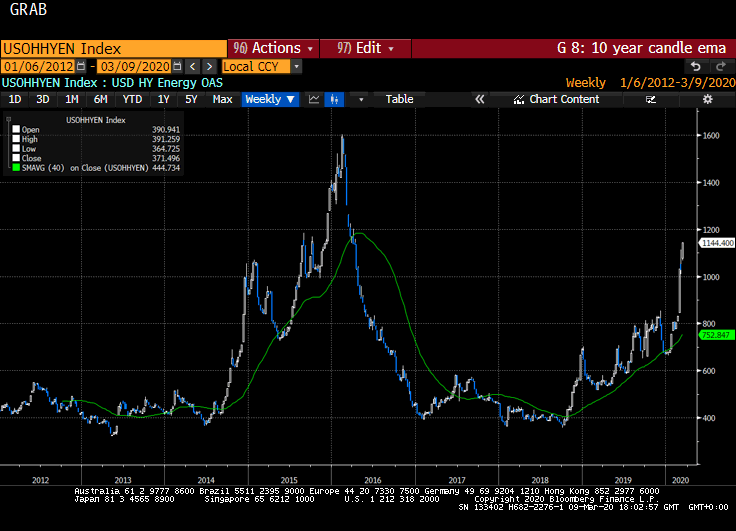Open the Local CCY currency dropdown arrow
736x531 pixels.
[x=296, y=67]
